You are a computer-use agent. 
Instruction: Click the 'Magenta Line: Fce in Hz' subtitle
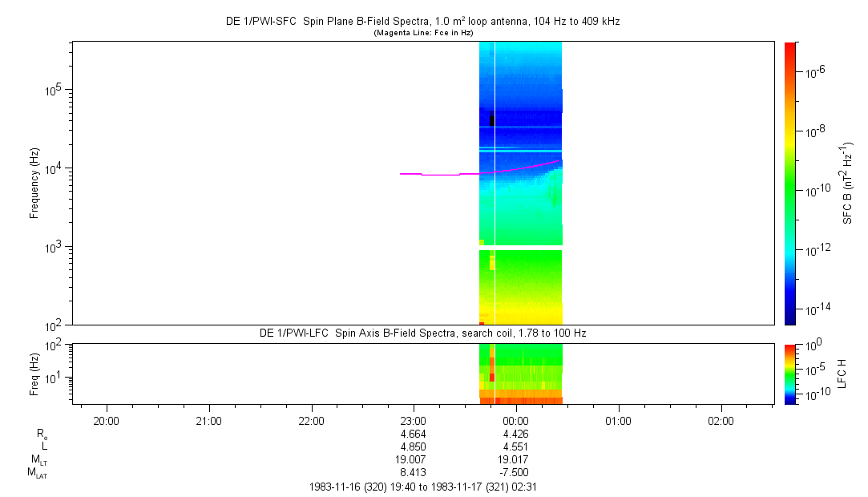click(422, 33)
